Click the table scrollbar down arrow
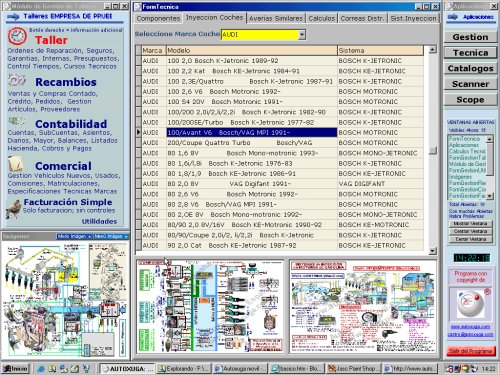 click(x=432, y=251)
